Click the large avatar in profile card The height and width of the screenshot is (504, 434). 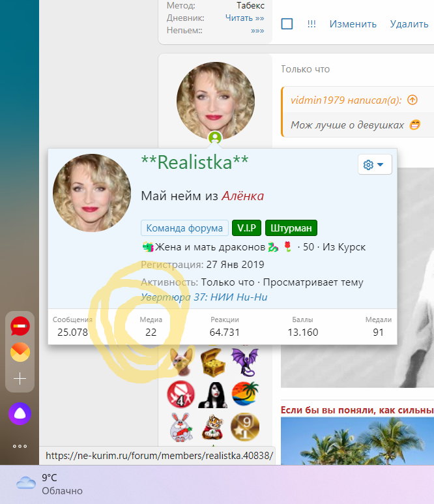[92, 193]
